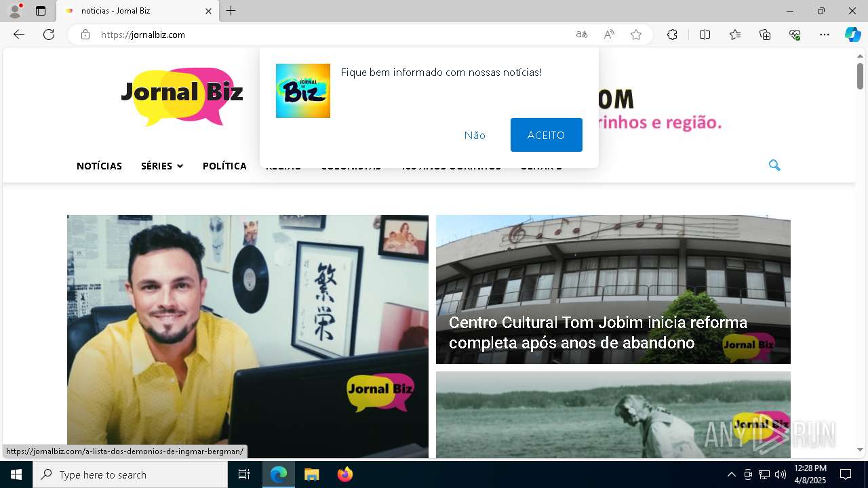868x488 pixels.
Task: Open a new tab with plus
Action: (x=231, y=11)
